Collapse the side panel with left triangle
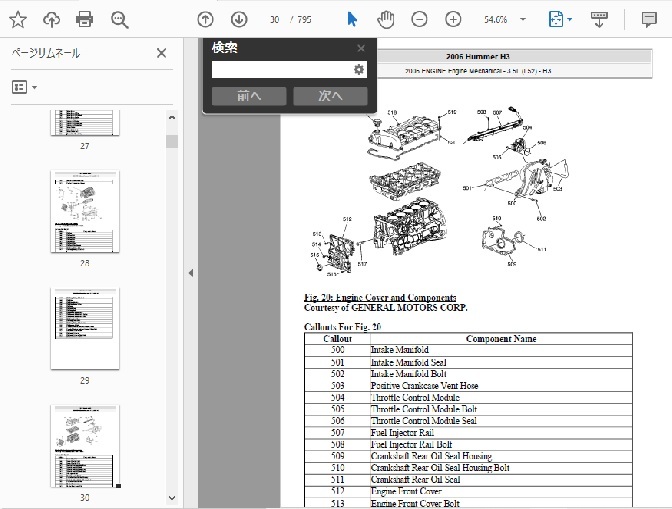 (191, 273)
